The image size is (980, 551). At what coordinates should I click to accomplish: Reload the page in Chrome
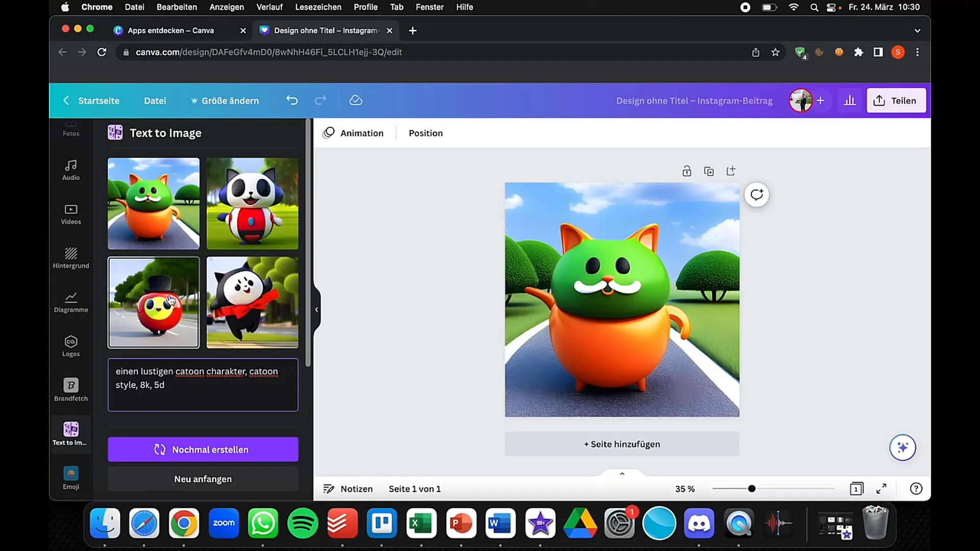(x=102, y=52)
